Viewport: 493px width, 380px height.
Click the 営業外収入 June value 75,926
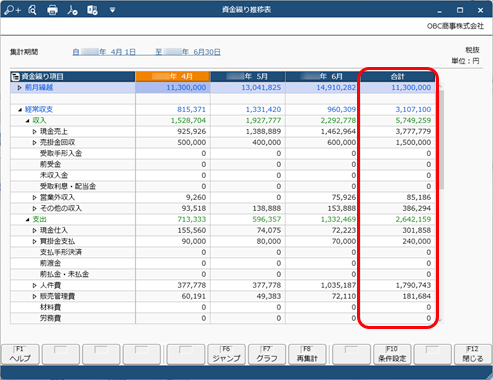tap(344, 198)
